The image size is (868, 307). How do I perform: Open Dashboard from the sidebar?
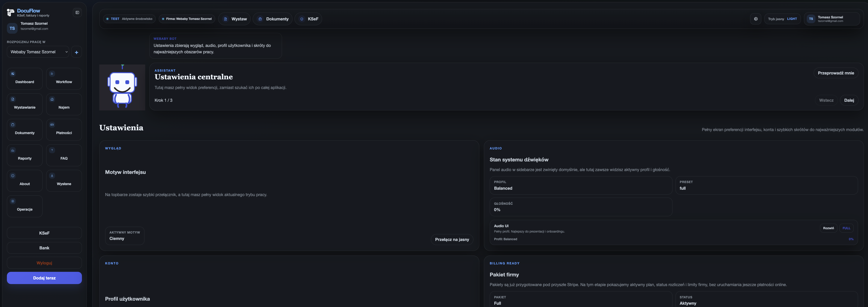pyautogui.click(x=25, y=79)
